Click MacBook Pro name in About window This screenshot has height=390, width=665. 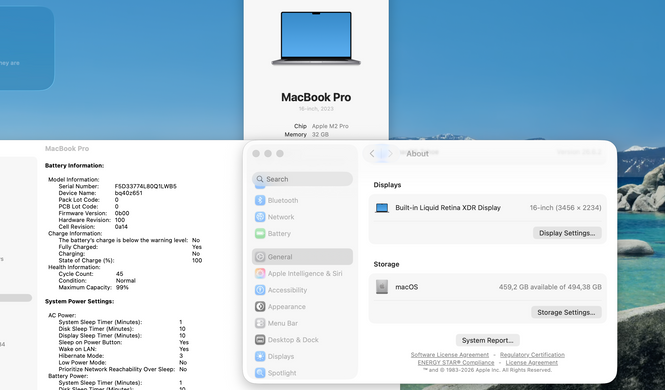click(x=316, y=97)
